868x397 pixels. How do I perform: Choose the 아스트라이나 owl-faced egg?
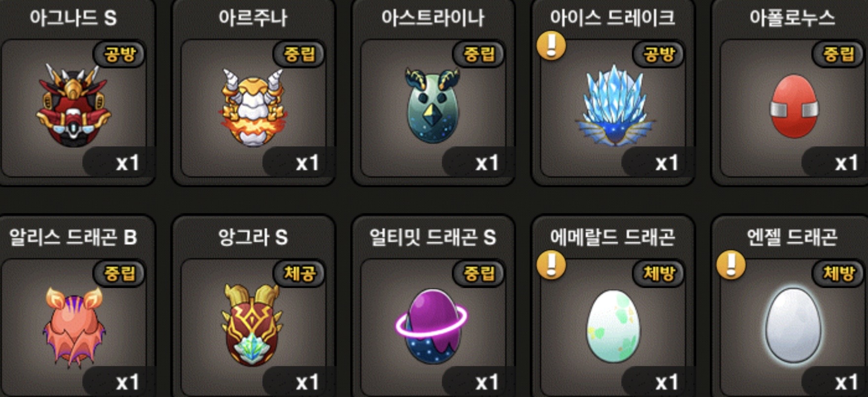click(433, 105)
